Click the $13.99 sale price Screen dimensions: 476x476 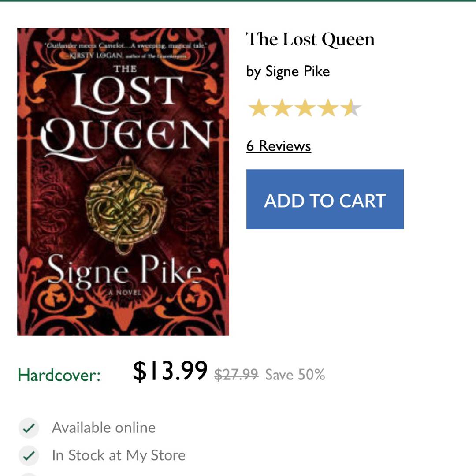coord(170,371)
